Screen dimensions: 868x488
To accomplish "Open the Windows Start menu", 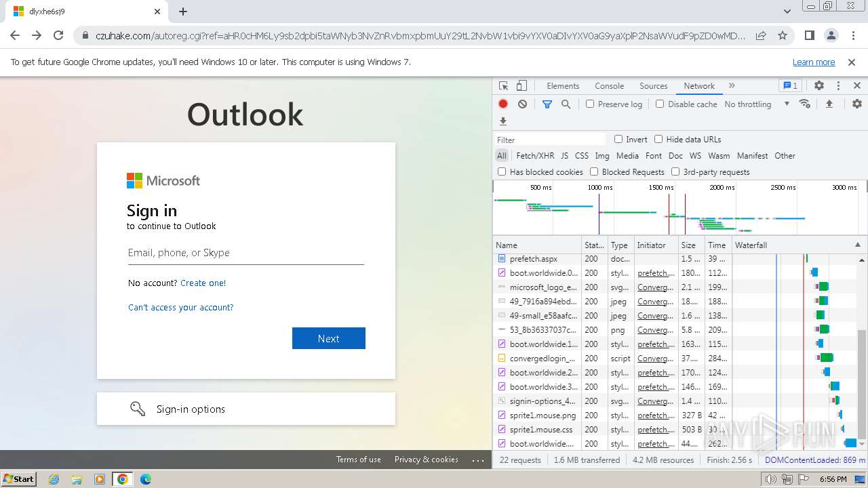I will point(18,479).
